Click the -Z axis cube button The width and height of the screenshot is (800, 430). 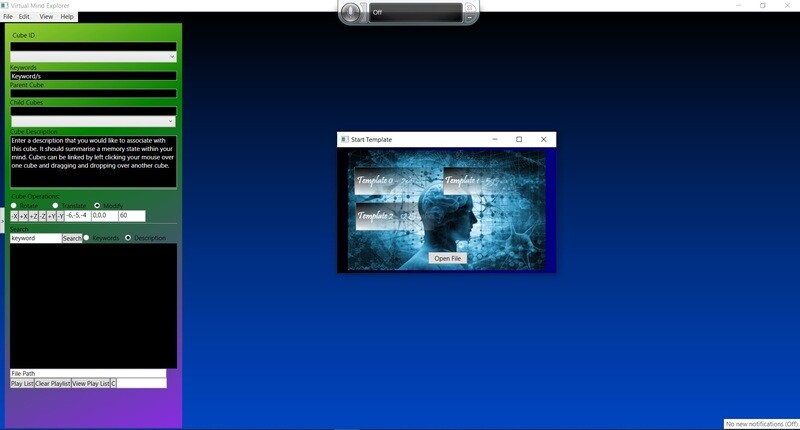click(43, 216)
